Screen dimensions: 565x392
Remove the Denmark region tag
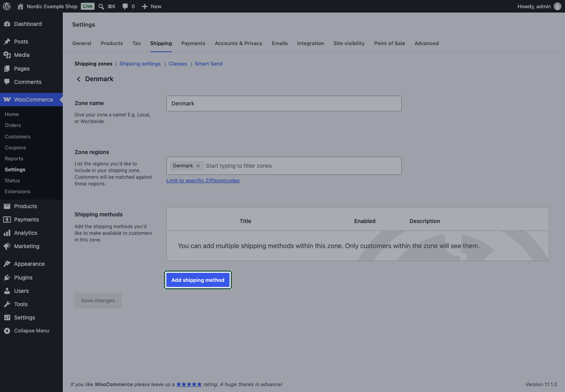pyautogui.click(x=198, y=166)
